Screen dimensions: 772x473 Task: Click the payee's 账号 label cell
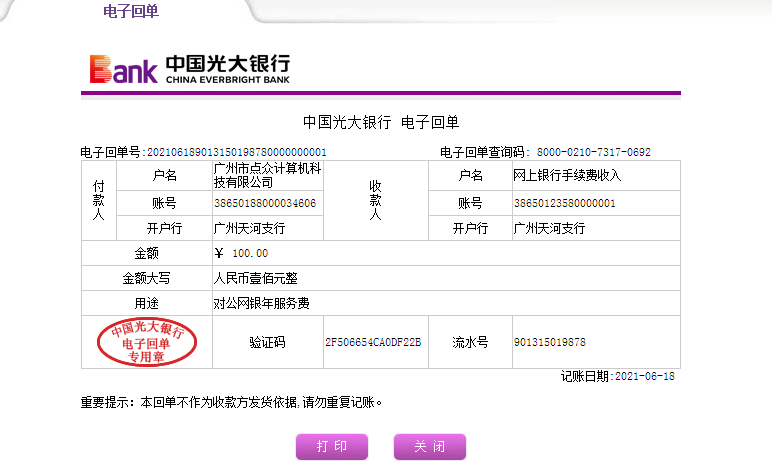[x=470, y=203]
